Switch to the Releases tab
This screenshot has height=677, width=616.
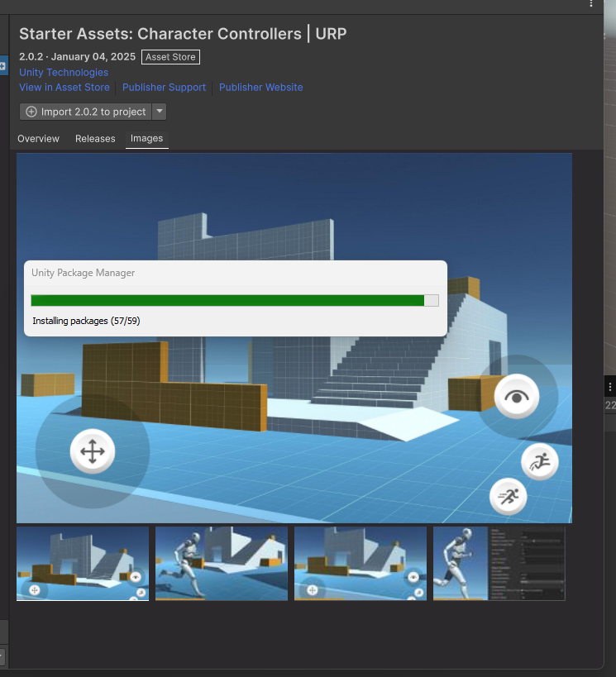coord(95,139)
